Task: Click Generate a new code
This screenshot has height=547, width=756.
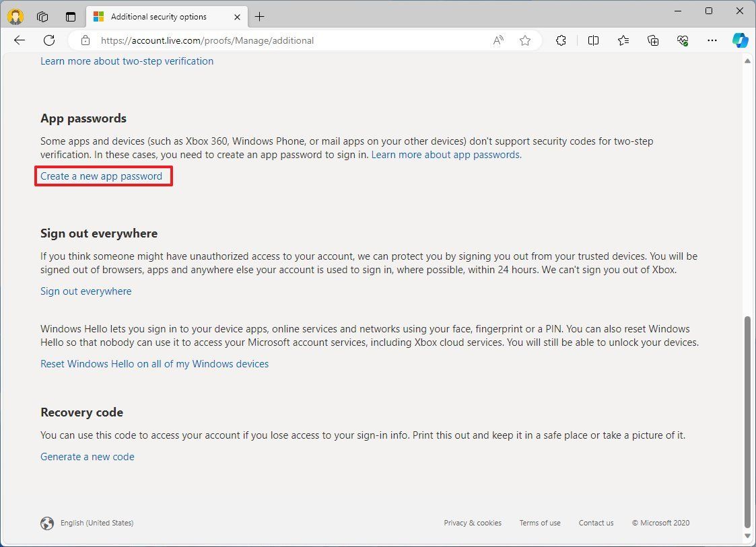Action: tap(87, 456)
